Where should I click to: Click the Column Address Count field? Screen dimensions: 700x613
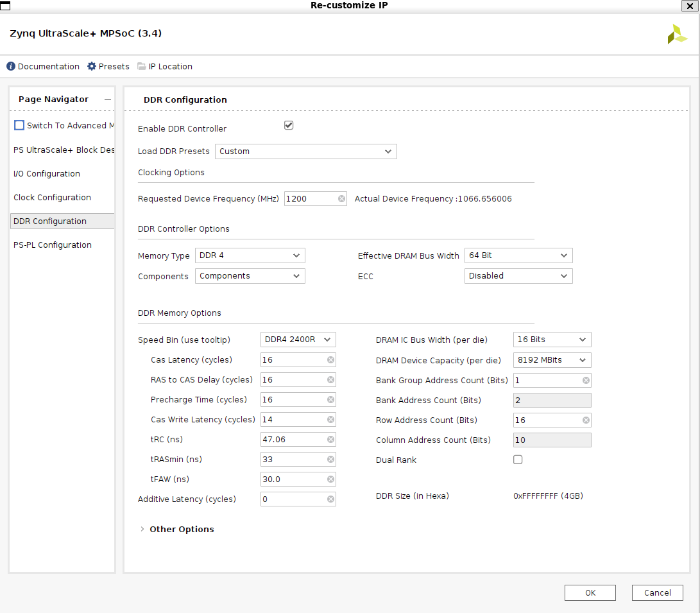click(552, 440)
